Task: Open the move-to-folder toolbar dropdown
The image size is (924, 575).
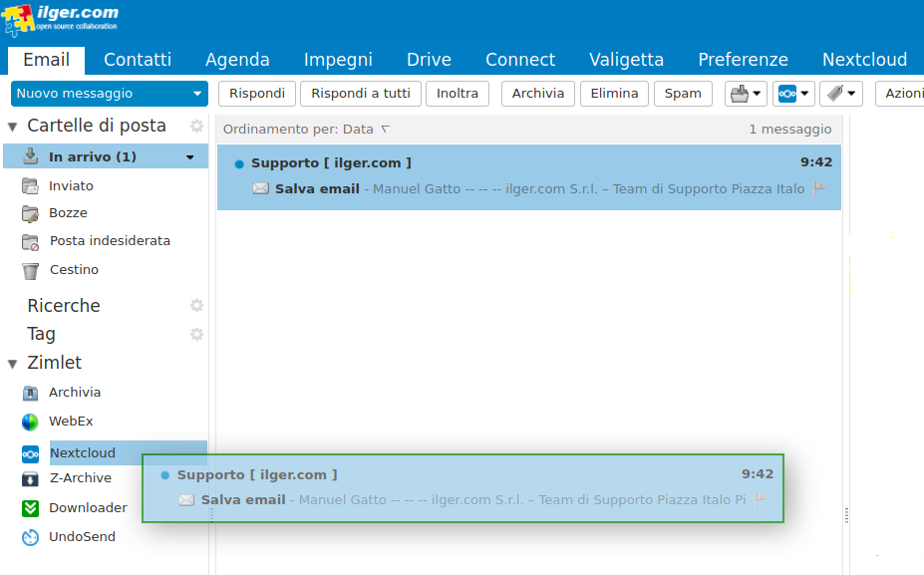Action: coord(746,94)
